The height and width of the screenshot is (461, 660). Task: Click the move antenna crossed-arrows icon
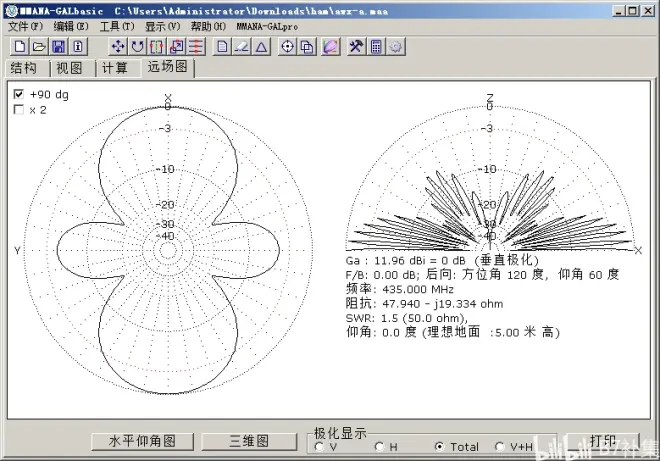[x=117, y=47]
